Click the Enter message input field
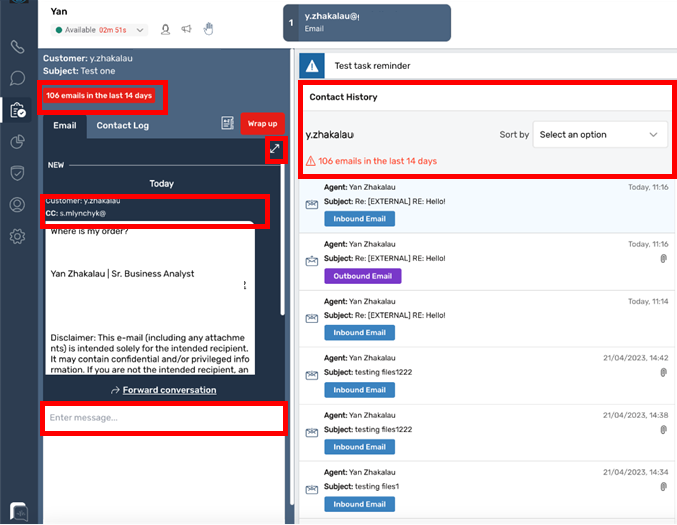Image resolution: width=677 pixels, height=525 pixels. coord(163,418)
